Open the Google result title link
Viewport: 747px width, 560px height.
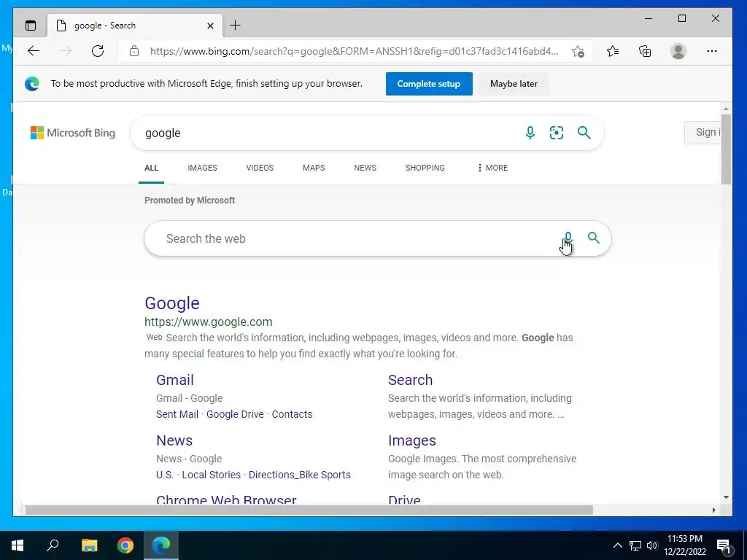pyautogui.click(x=172, y=303)
